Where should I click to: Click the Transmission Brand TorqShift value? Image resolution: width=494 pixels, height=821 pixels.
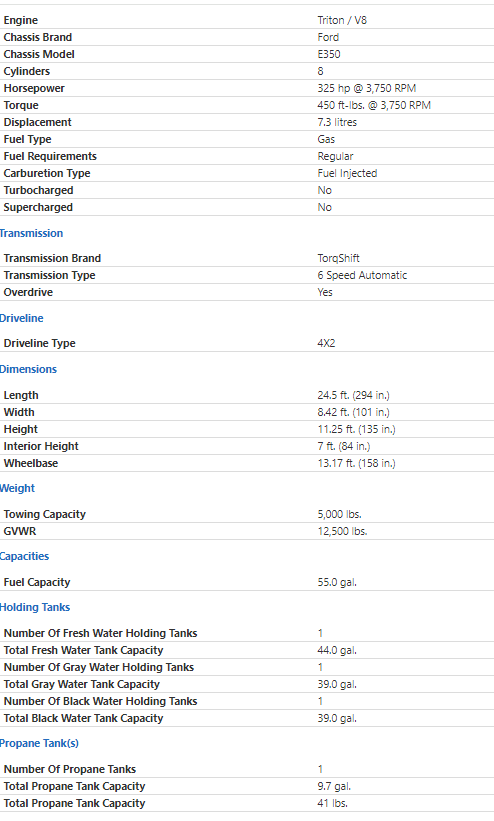coord(338,259)
